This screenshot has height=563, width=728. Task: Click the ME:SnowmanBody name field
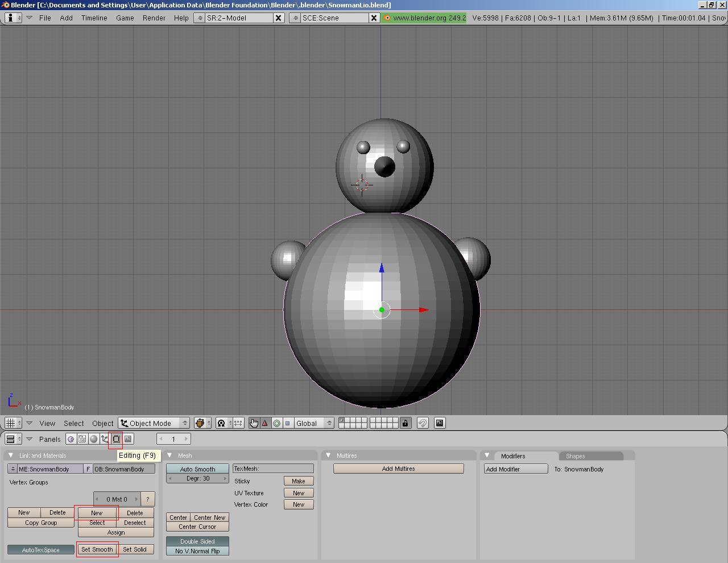(48, 469)
